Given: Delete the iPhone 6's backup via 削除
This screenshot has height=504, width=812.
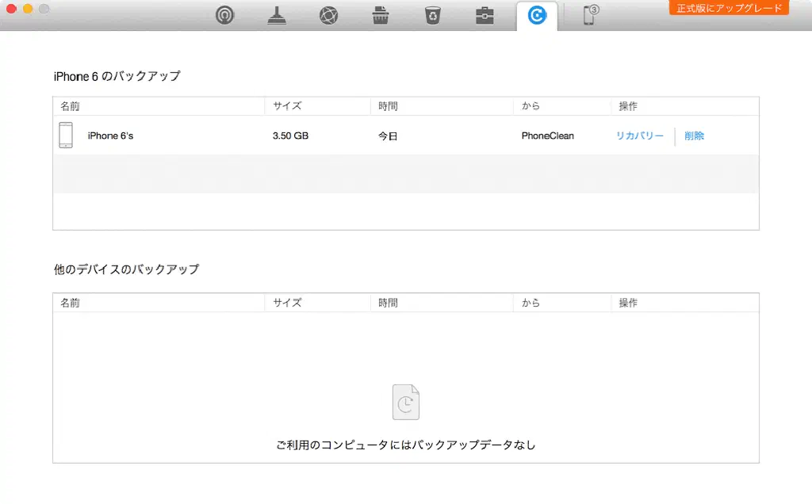Looking at the screenshot, I should 694,136.
